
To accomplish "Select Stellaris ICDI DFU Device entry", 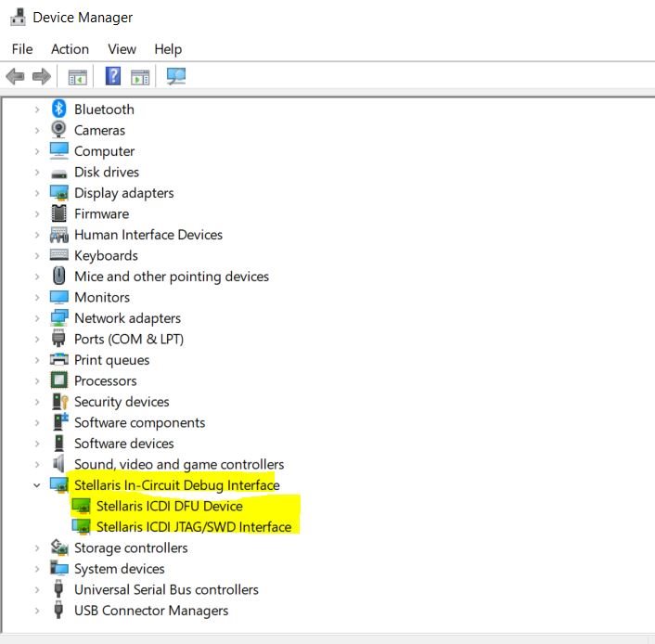I will 169,506.
